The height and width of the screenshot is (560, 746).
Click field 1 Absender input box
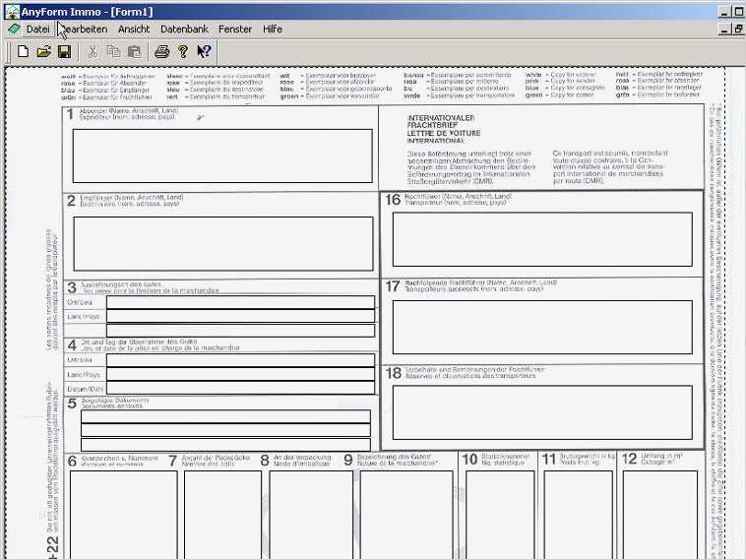coord(222,156)
